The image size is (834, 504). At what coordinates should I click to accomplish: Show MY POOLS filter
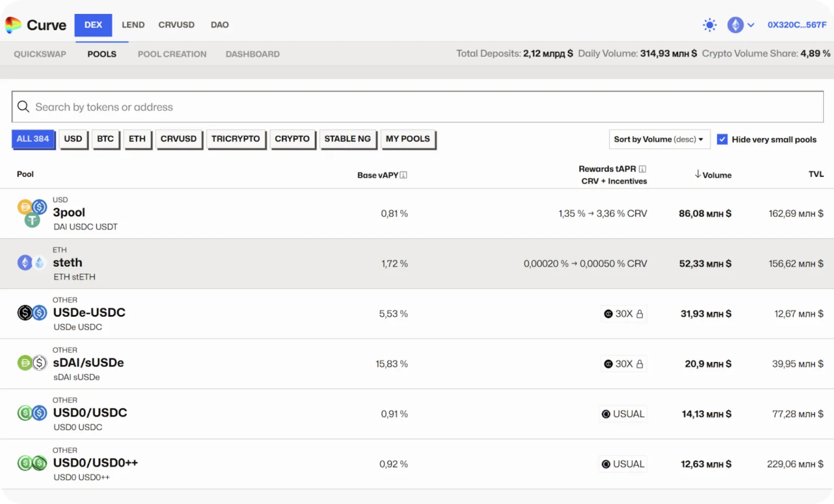click(x=408, y=139)
